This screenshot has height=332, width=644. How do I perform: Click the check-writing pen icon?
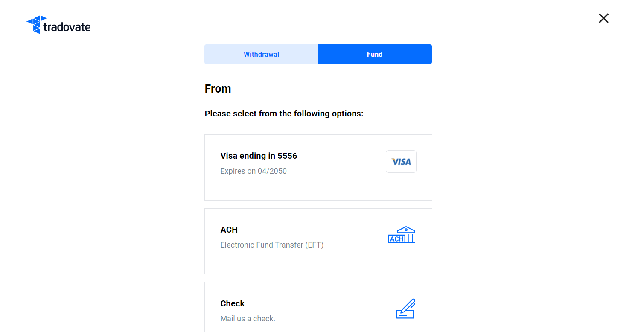click(x=405, y=309)
